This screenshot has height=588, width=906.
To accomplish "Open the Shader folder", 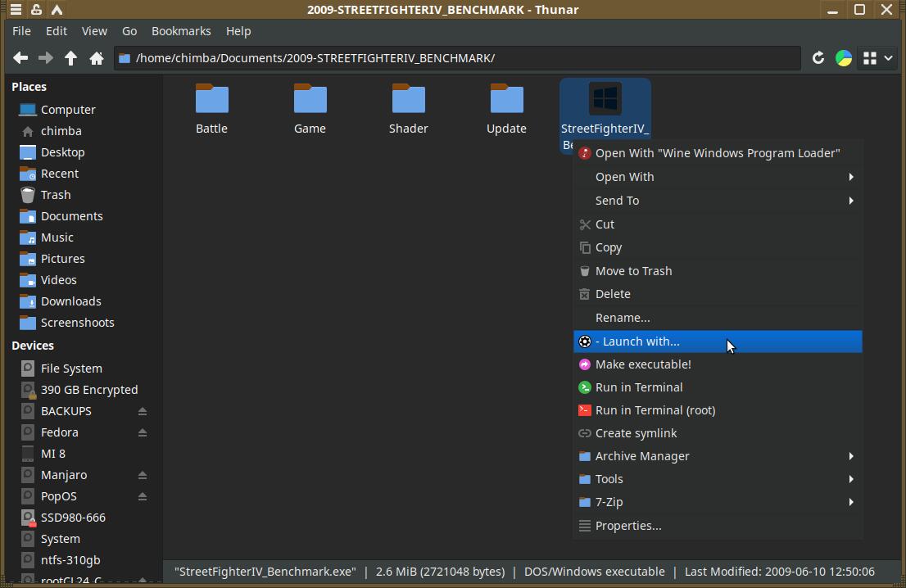I will pos(409,109).
